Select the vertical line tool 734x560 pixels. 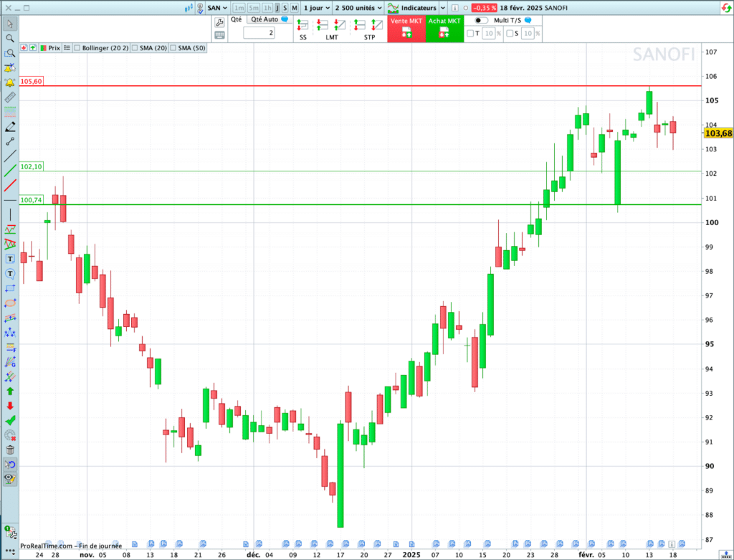[x=10, y=215]
